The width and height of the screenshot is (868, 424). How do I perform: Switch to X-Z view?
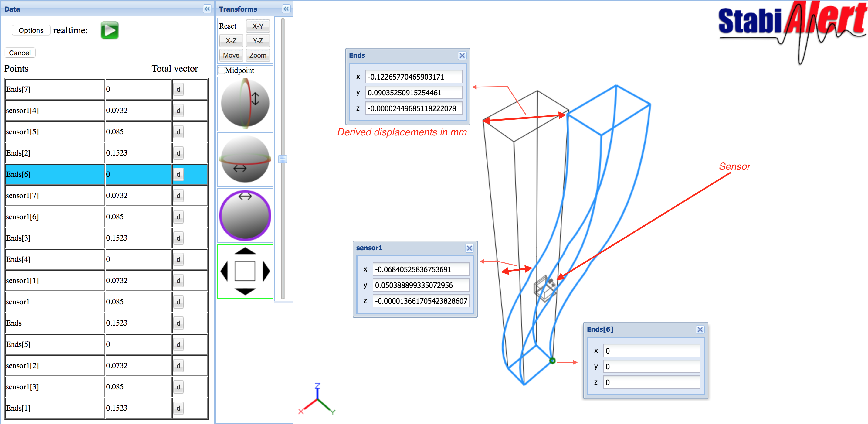tap(231, 41)
